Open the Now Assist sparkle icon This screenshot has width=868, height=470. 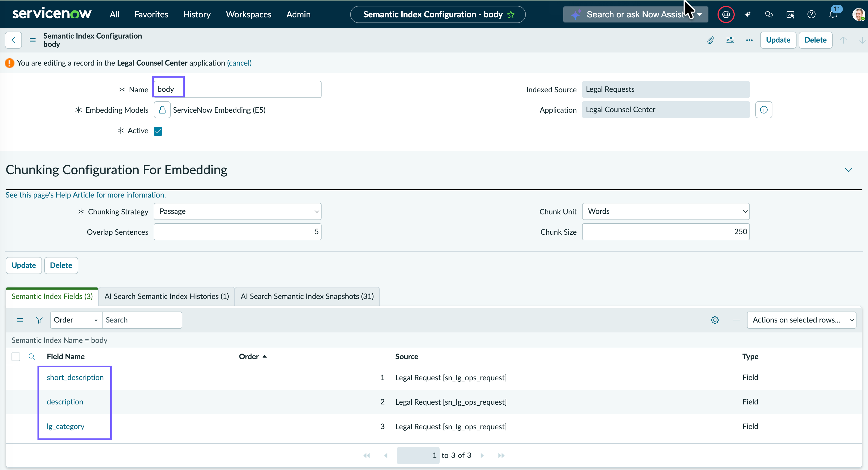pos(748,14)
